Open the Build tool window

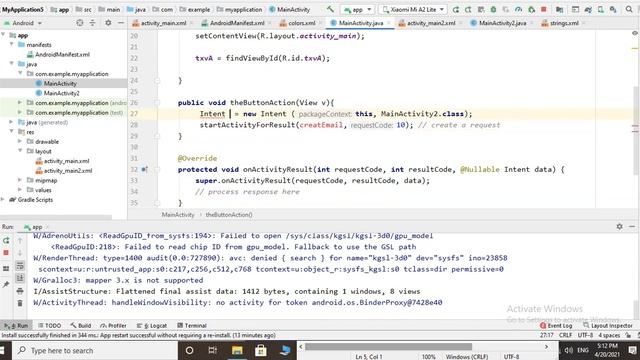[81, 325]
